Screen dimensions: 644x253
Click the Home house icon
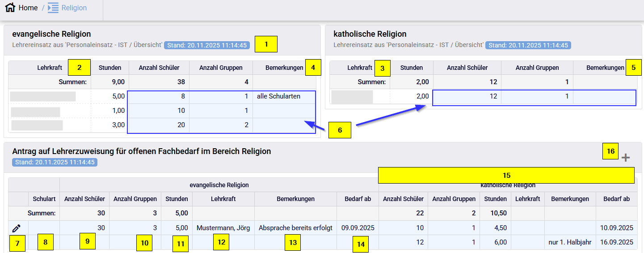[x=10, y=8]
